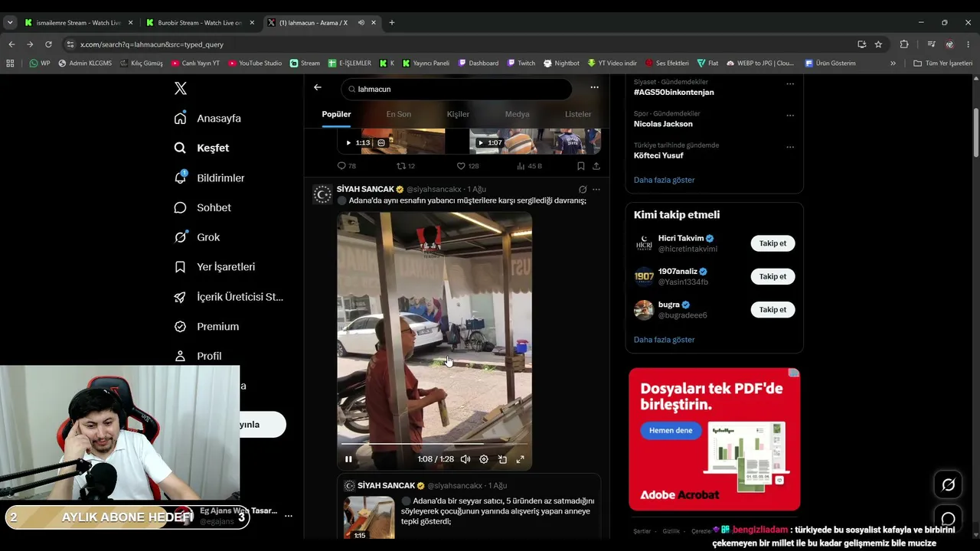Open more options for Nicolas Jackson trend
The height and width of the screenshot is (551, 980).
[x=790, y=116]
